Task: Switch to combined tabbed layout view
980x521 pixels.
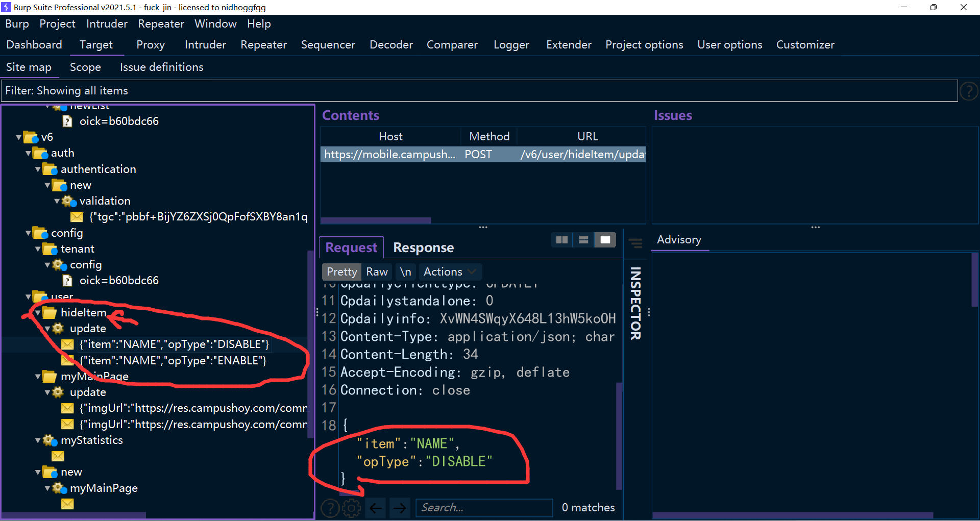Action: (x=605, y=240)
